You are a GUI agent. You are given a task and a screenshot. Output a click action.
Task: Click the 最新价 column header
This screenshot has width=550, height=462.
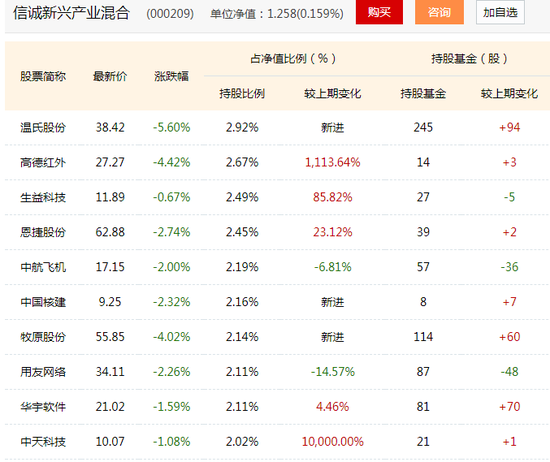click(110, 76)
